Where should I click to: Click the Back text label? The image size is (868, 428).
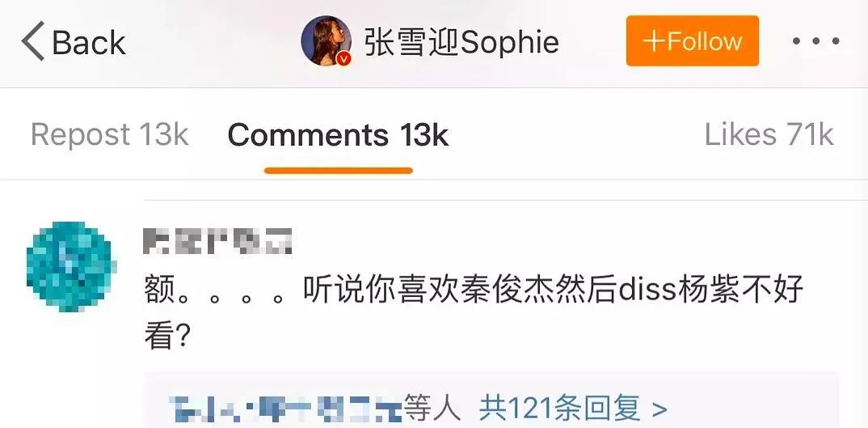click(x=89, y=43)
